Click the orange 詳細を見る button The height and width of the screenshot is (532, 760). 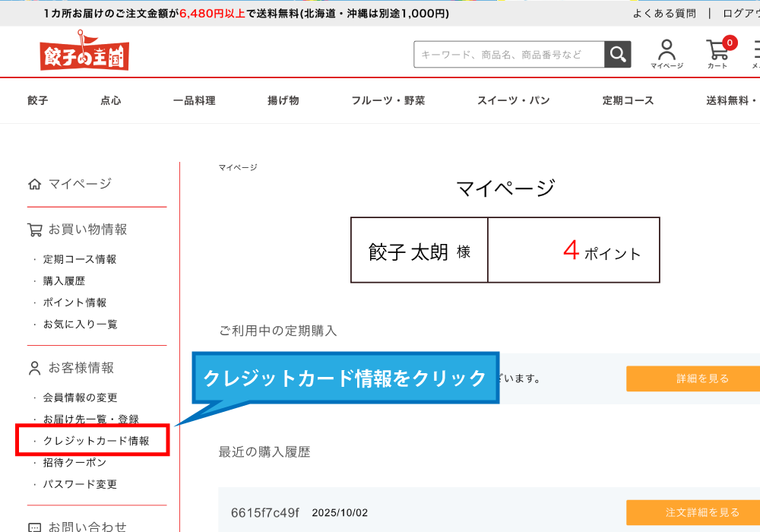(692, 378)
